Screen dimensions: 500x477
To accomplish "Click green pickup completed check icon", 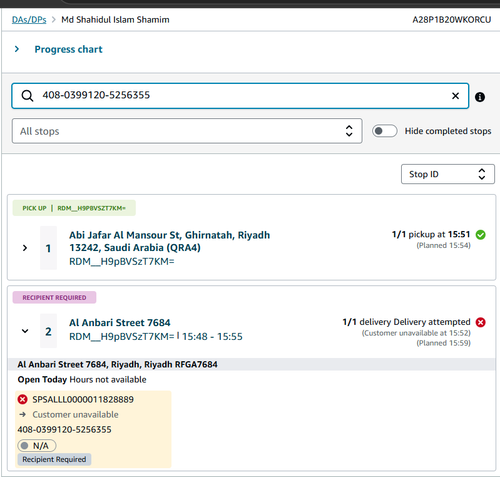I will click(481, 235).
